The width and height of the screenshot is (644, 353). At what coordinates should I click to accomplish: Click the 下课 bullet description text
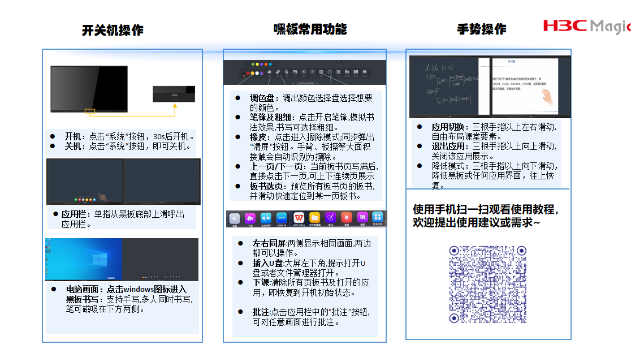(310, 287)
